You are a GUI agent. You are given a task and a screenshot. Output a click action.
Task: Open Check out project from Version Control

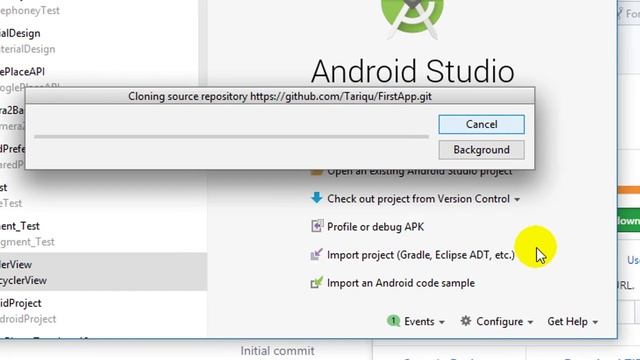click(418, 199)
